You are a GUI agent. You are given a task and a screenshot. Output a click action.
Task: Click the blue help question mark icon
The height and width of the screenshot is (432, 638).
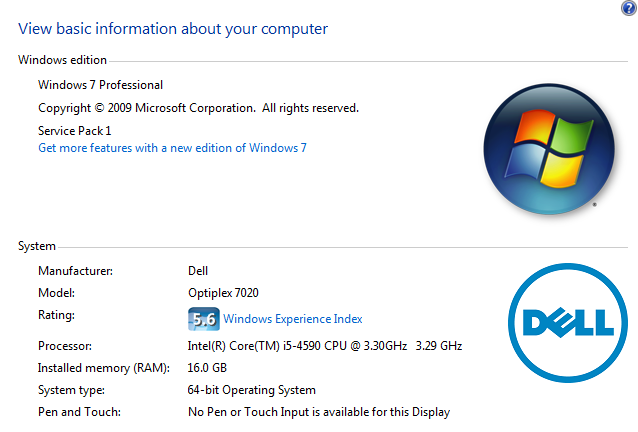point(627,7)
